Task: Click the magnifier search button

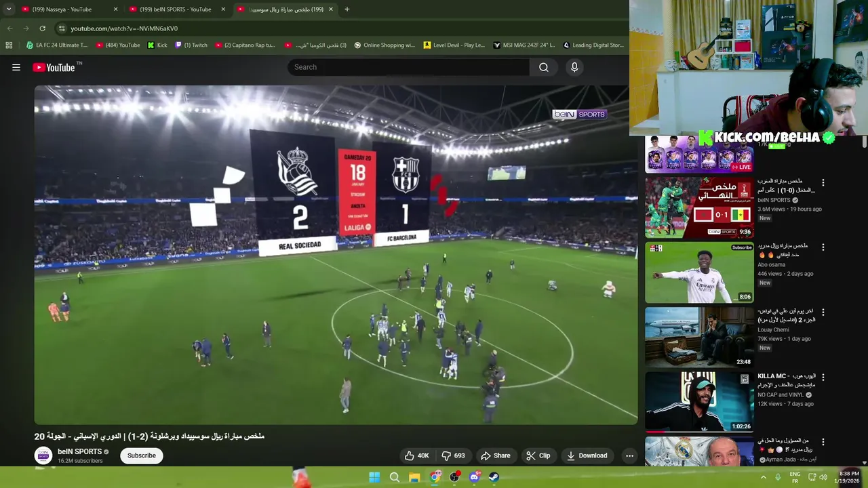Action: click(544, 67)
